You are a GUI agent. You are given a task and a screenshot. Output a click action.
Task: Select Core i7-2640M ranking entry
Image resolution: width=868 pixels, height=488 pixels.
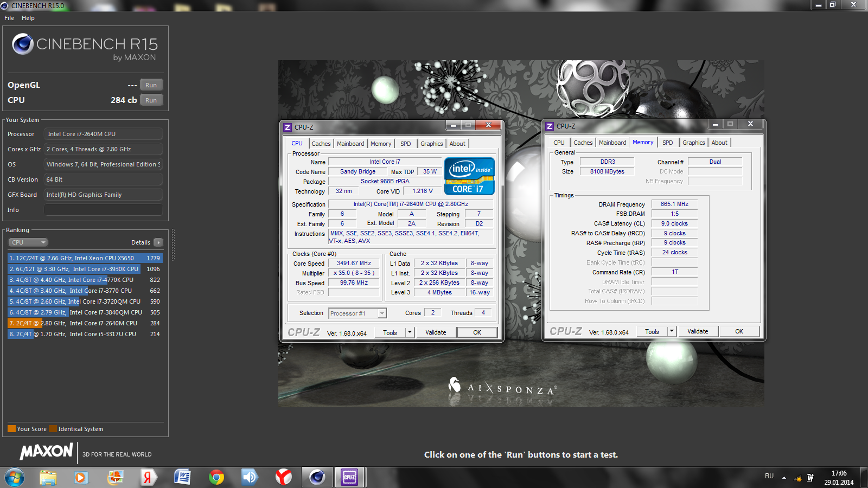[x=85, y=323]
